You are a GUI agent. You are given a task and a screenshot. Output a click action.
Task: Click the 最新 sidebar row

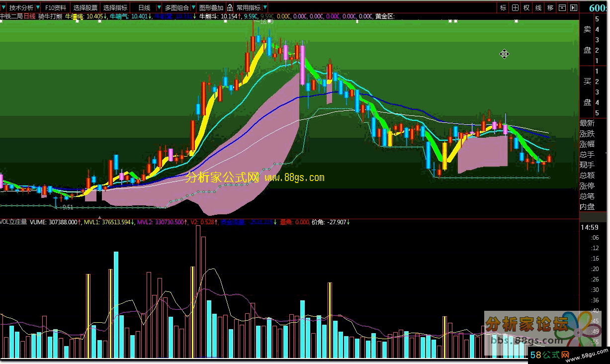click(587, 123)
